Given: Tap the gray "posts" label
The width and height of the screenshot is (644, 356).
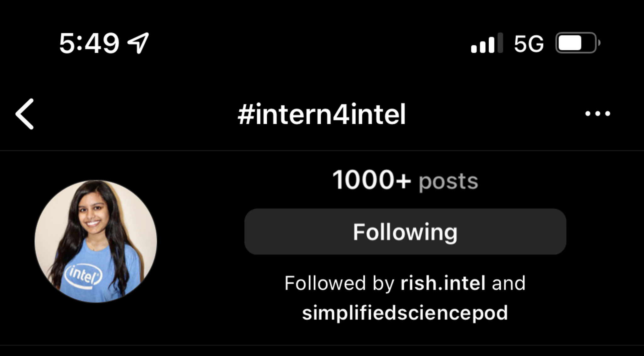Looking at the screenshot, I should tap(448, 181).
